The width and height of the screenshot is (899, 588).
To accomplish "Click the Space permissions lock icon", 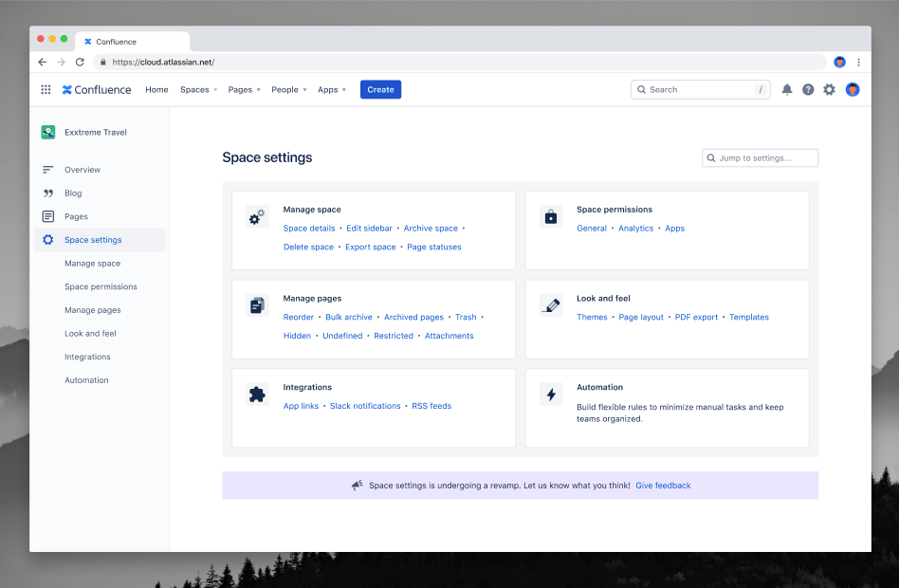I will (550, 217).
